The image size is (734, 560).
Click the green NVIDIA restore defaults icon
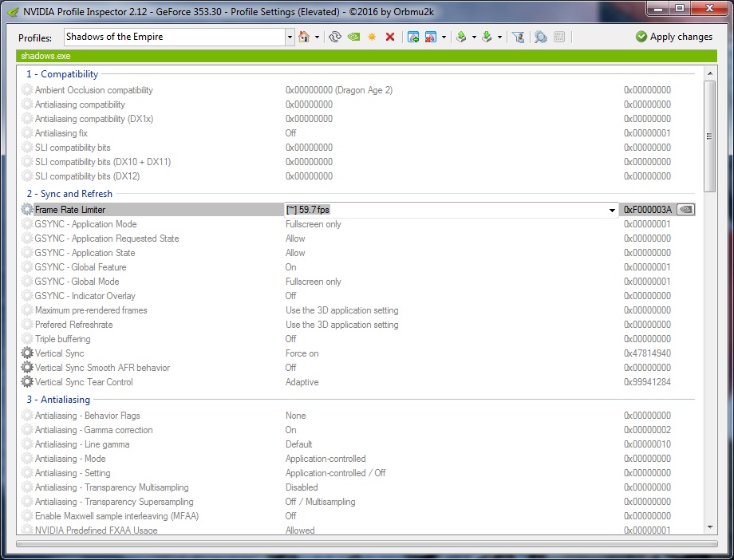[354, 37]
